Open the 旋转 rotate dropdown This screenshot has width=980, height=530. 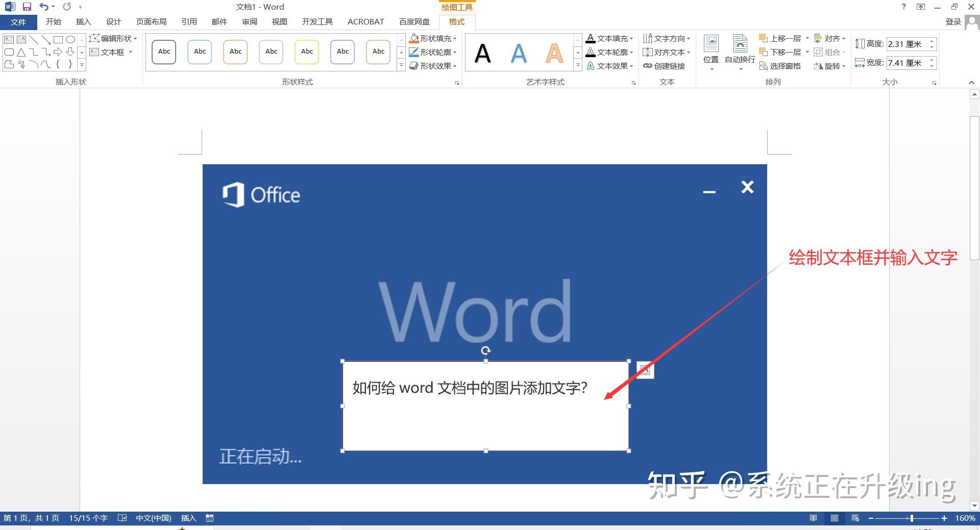point(830,66)
